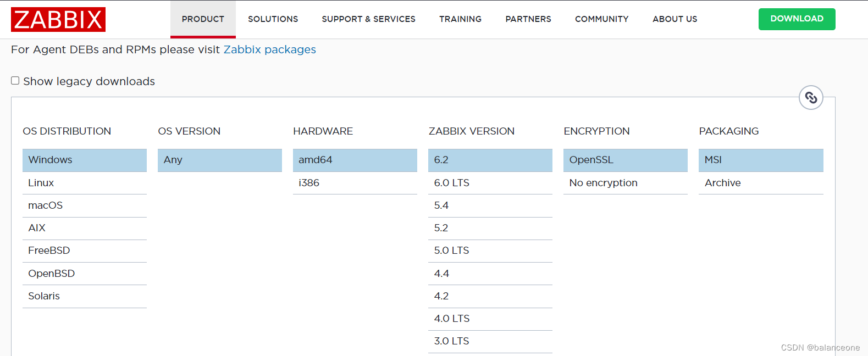868x356 pixels.
Task: Follow the Zabbix packages link
Action: (269, 49)
